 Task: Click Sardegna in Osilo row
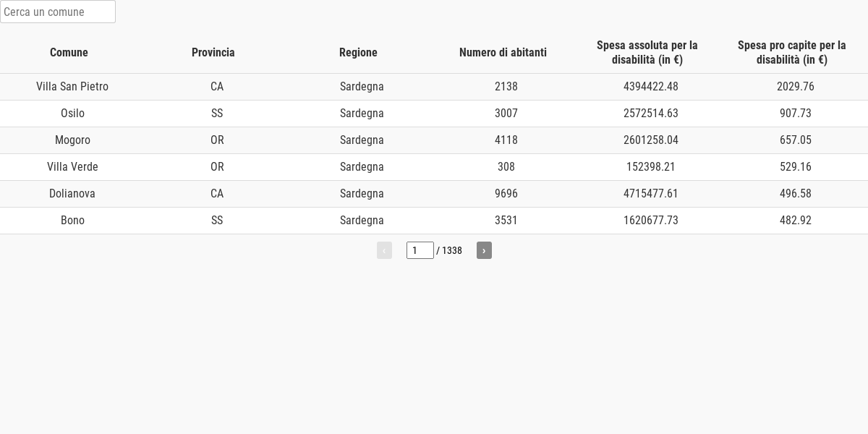362,114
